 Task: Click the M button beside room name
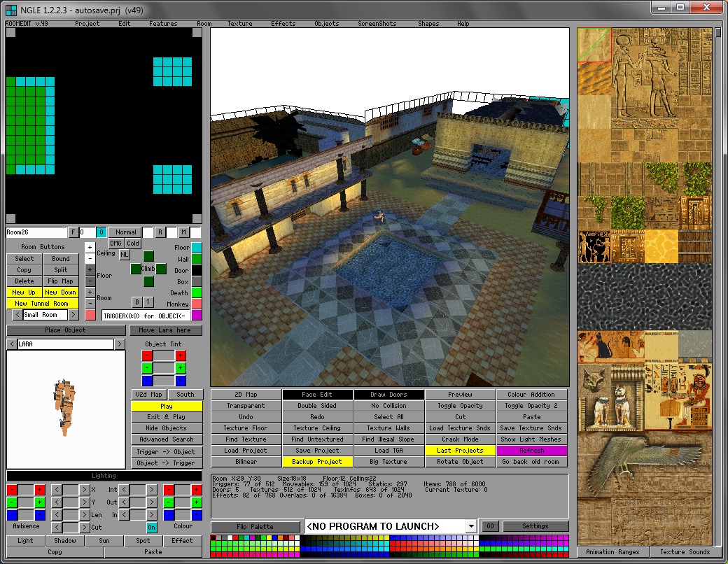(184, 232)
